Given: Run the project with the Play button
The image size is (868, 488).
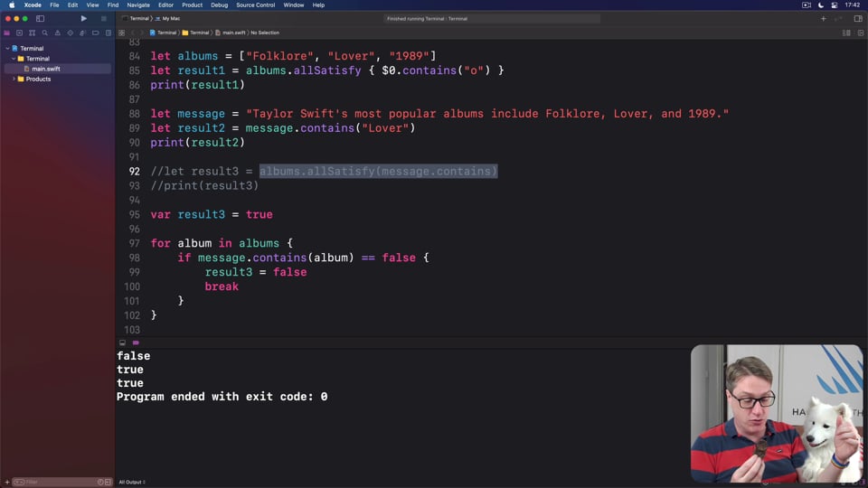Looking at the screenshot, I should pos(83,18).
